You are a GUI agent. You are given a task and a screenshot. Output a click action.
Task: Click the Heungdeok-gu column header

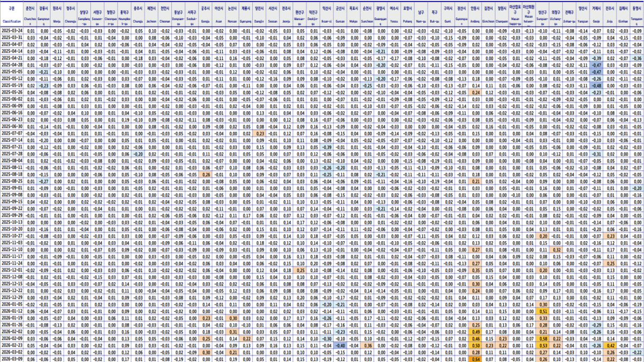pyautogui.click(x=124, y=15)
